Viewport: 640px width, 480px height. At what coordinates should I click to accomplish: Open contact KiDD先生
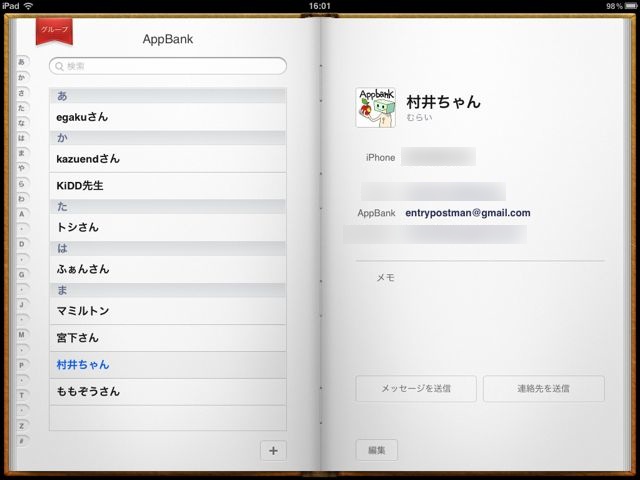point(168,186)
